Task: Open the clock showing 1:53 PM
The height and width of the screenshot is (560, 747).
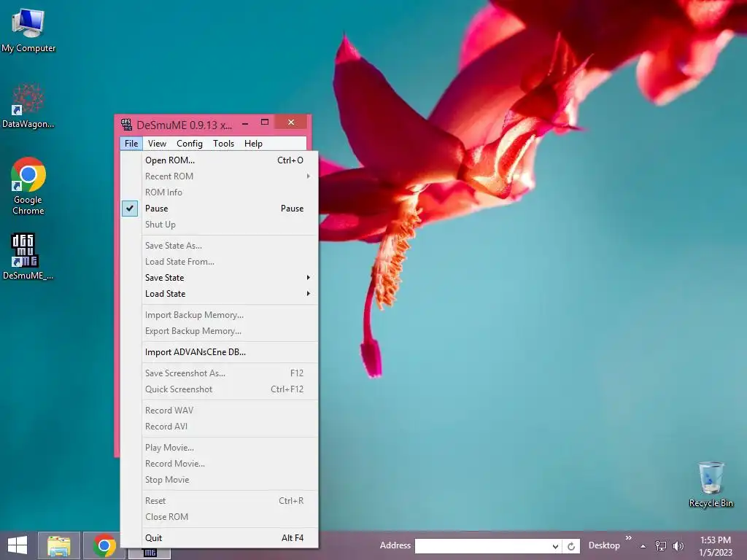Action: [x=716, y=546]
